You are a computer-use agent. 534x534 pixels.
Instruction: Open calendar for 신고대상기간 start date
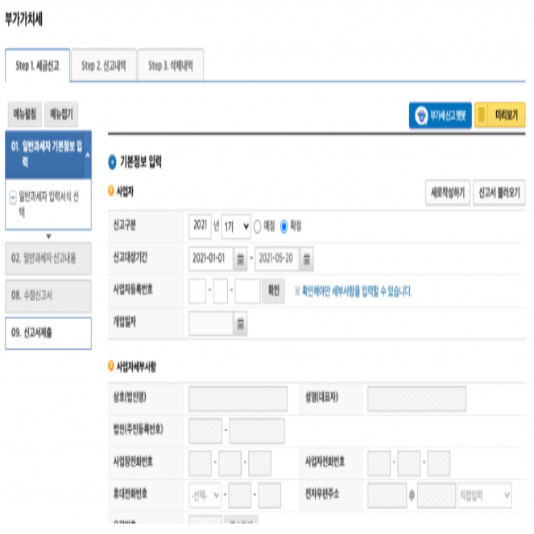pos(240,259)
